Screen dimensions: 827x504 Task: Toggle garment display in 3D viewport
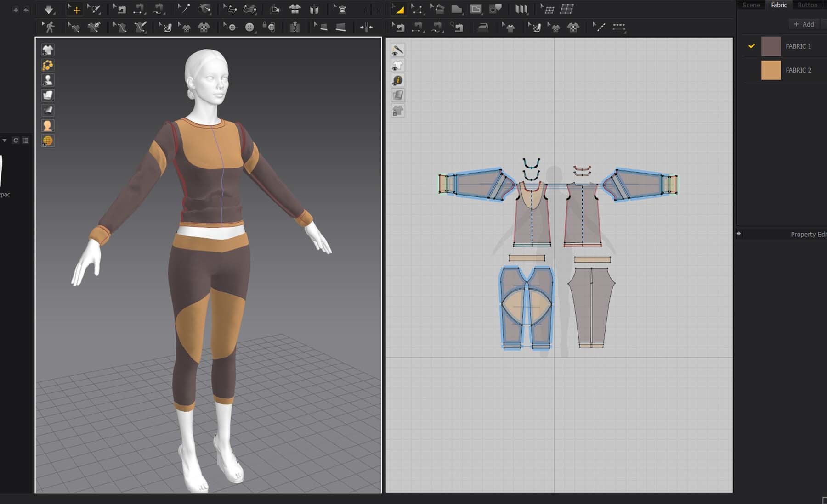pos(48,50)
